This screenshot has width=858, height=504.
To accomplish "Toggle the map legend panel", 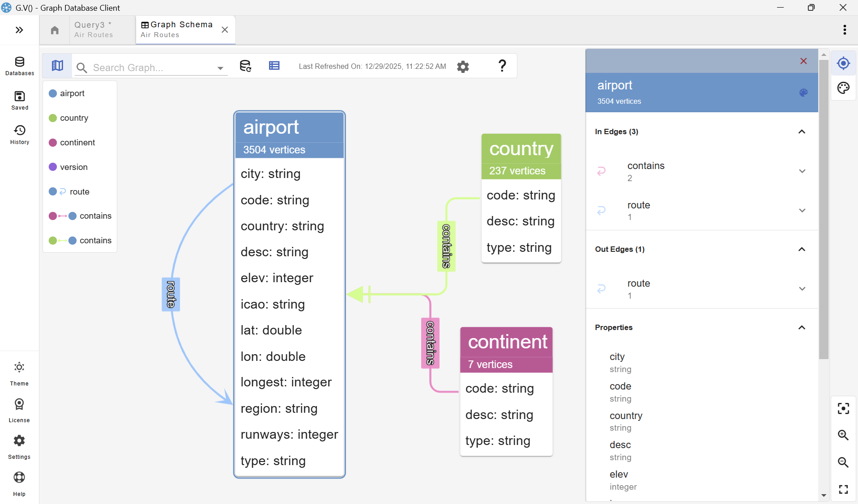I will [57, 66].
